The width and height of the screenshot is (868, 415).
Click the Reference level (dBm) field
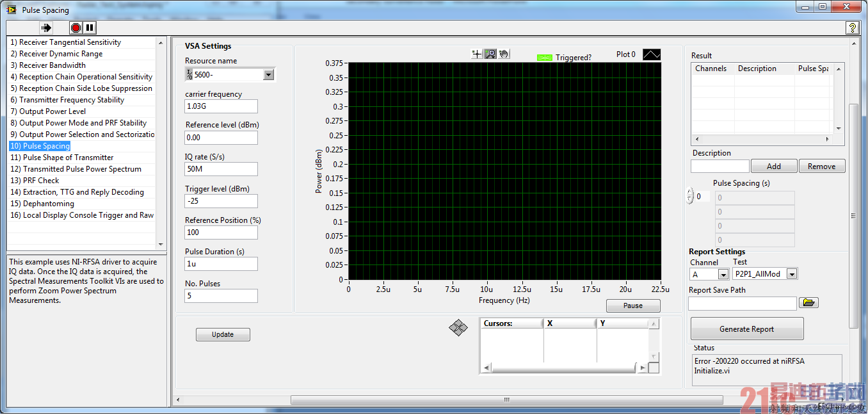(221, 138)
